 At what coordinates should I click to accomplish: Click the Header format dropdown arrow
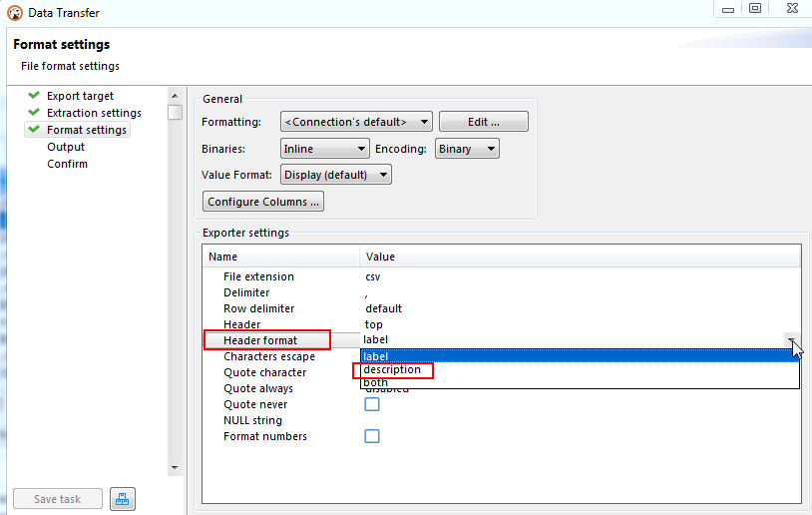pyautogui.click(x=791, y=340)
